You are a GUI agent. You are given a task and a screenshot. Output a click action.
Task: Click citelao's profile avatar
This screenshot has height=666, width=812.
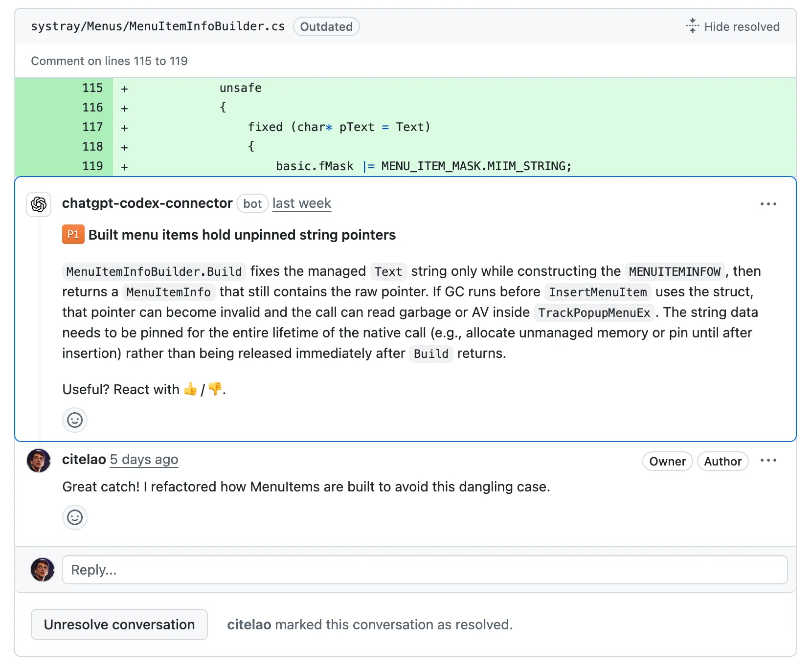pos(39,460)
